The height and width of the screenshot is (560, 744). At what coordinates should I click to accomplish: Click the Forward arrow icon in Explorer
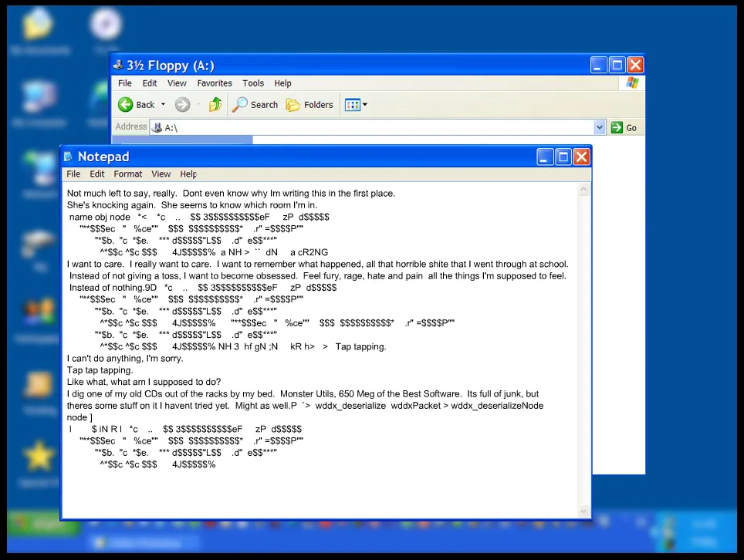tap(182, 105)
